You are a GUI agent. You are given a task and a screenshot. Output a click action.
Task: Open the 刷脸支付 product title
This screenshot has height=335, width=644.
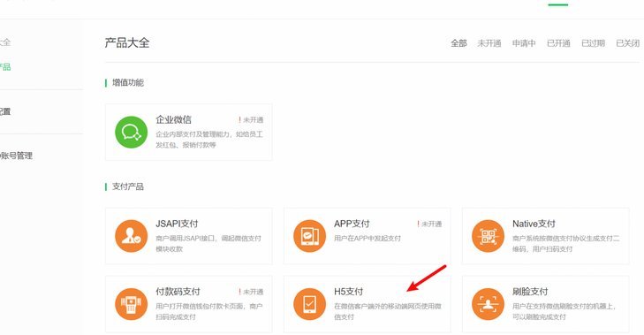point(530,292)
